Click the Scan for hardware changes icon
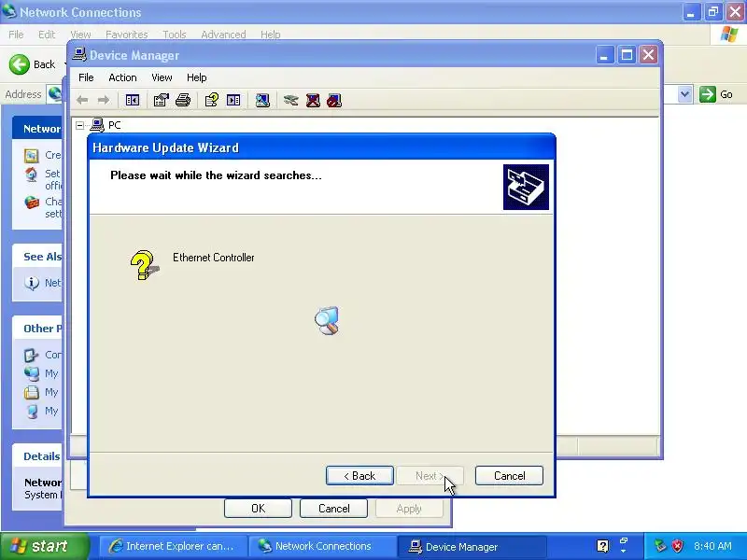The height and width of the screenshot is (560, 747). tap(262, 100)
